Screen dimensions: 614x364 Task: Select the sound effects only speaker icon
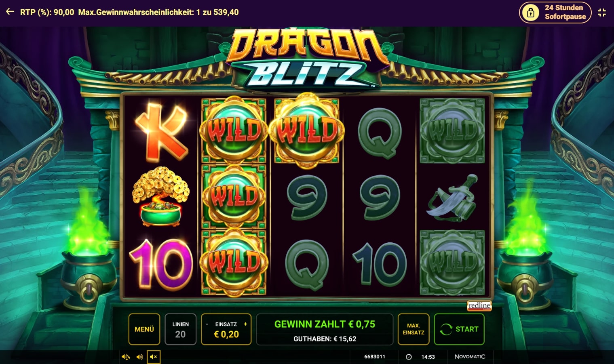click(140, 357)
